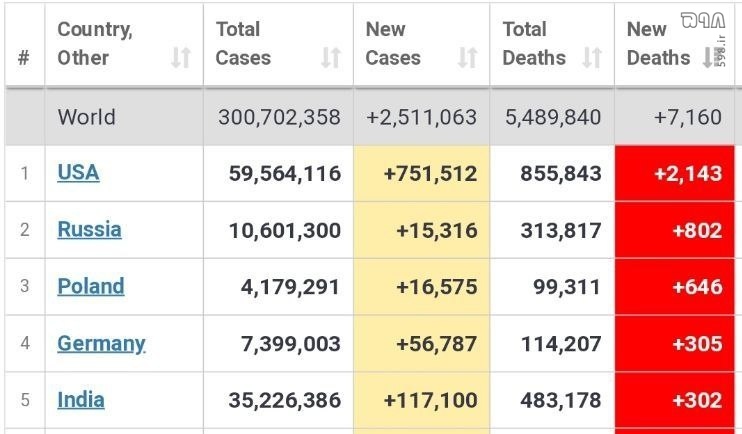Select Germany total cases 7,399,003

click(291, 344)
